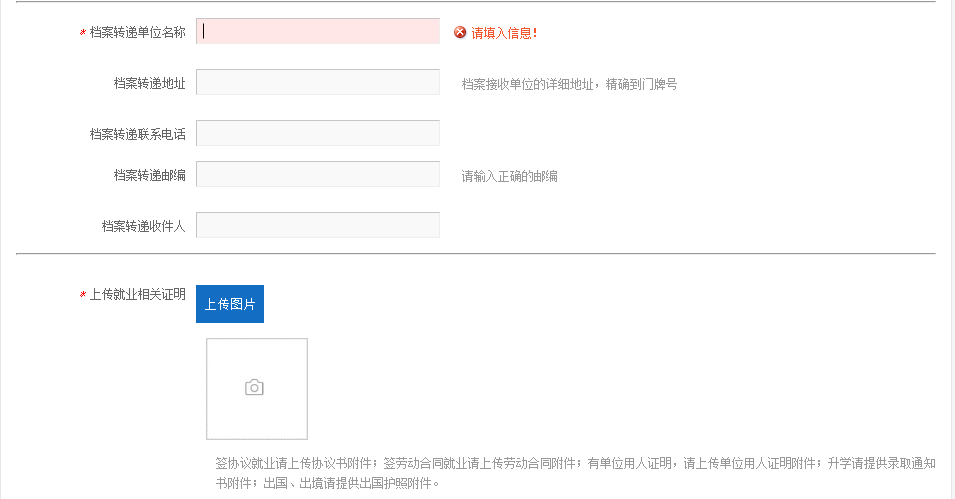This screenshot has height=499, width=955.
Task: Click the 档案转递联系电话 label
Action: point(137,134)
